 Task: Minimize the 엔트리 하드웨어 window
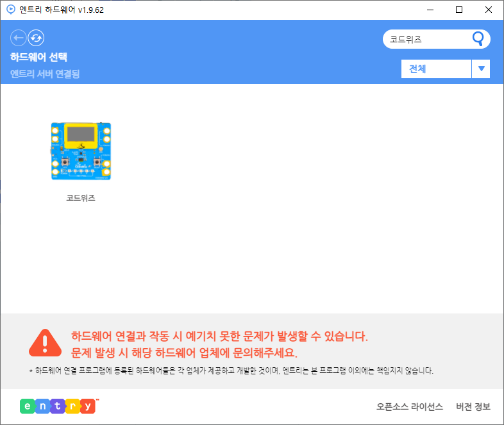tap(430, 10)
